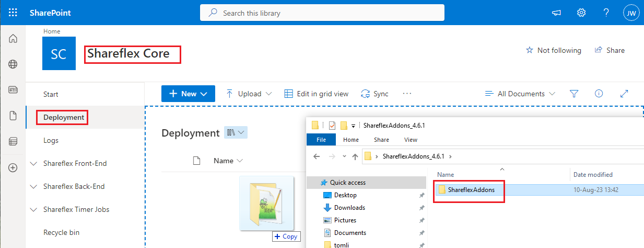This screenshot has height=248, width=644.
Task: Open the settings gear in header
Action: pos(581,13)
